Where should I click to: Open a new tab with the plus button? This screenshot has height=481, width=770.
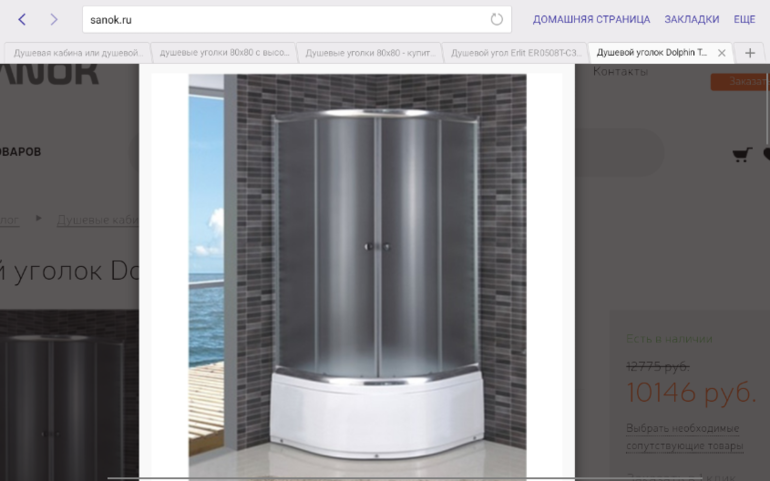[750, 53]
